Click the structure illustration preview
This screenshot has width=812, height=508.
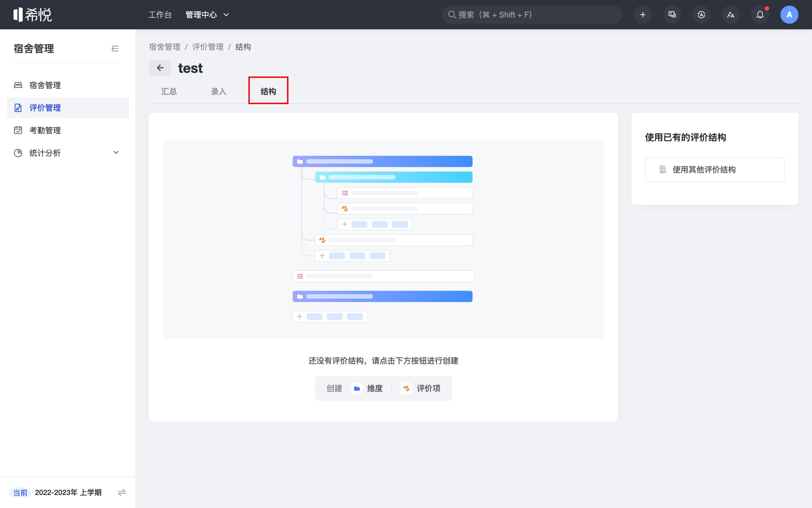(383, 239)
